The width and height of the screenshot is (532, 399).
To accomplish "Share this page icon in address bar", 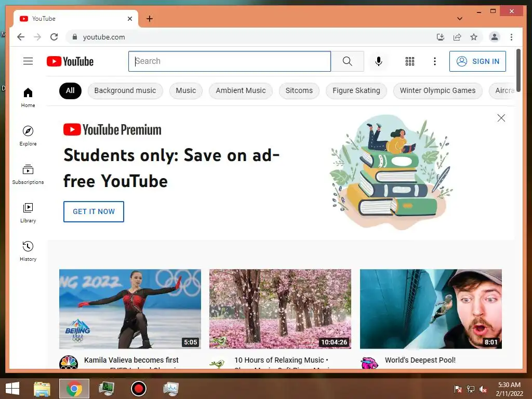I will (x=457, y=37).
